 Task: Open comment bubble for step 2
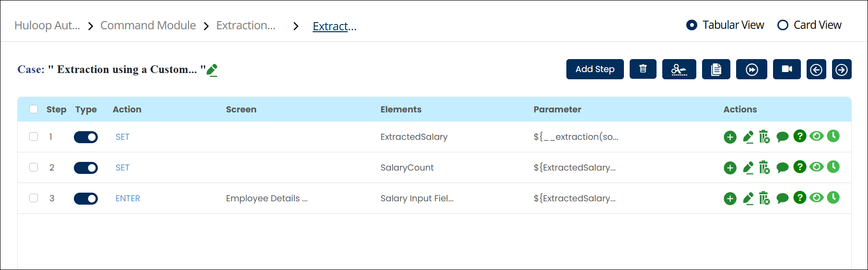point(782,168)
